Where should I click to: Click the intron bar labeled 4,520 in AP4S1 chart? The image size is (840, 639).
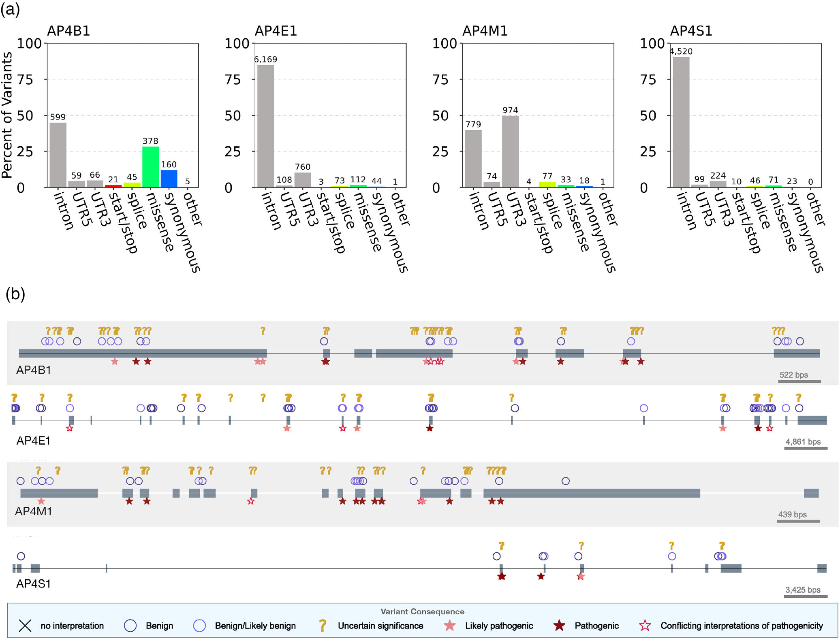pos(681,122)
